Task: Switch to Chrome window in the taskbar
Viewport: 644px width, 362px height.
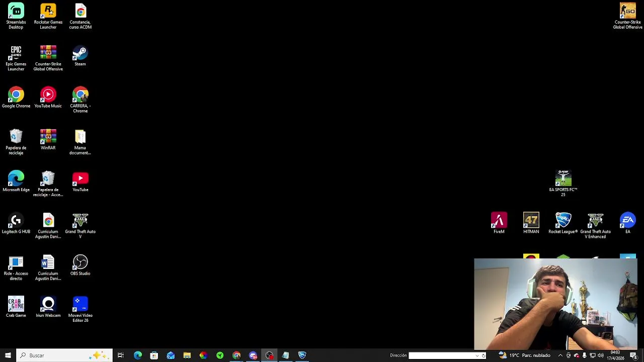Action: [236, 355]
